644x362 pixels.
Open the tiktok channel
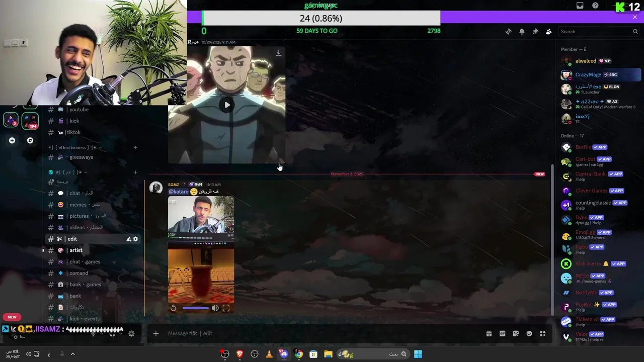[92, 132]
